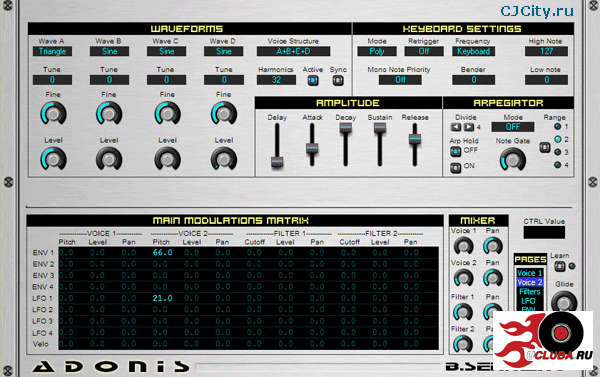Select arpeggiator Range 3

click(x=558, y=152)
